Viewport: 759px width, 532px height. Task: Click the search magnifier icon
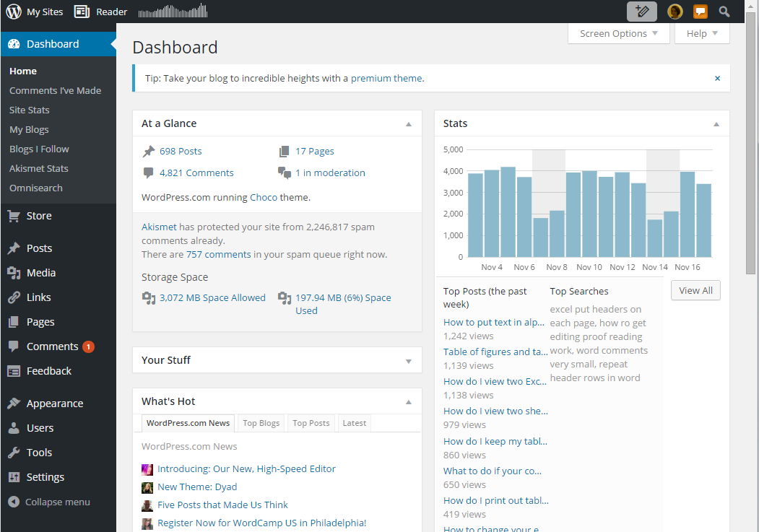click(724, 12)
